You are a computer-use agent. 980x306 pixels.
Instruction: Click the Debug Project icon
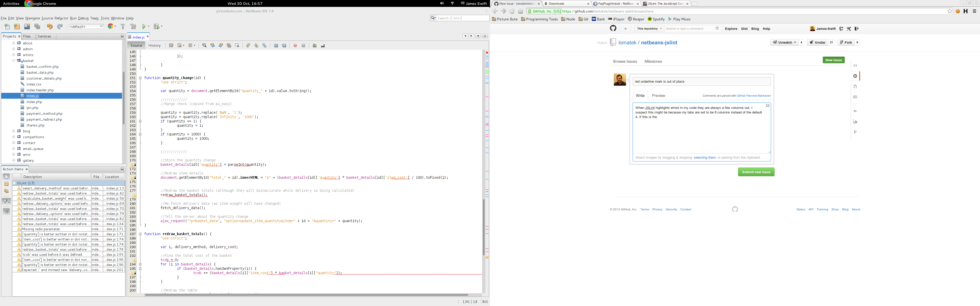[156, 27]
